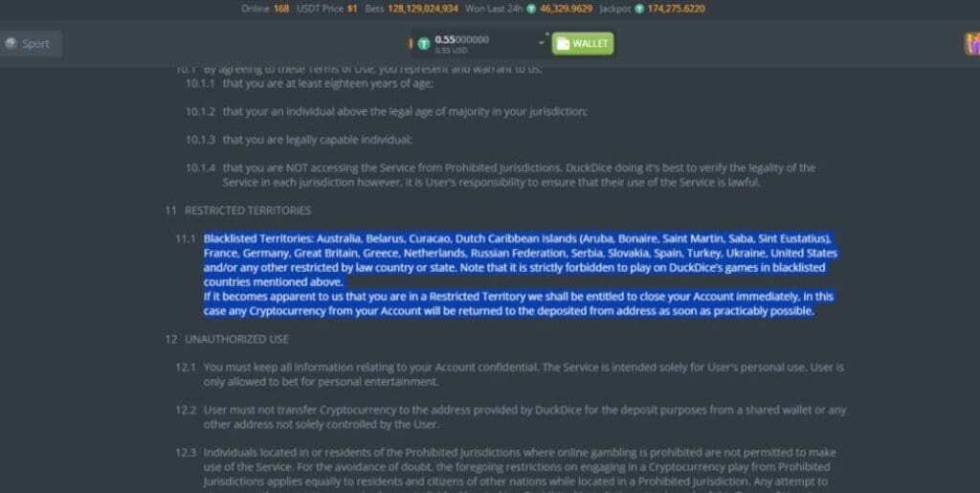Open the Sport section button
This screenshot has height=493, width=980.
pos(30,44)
